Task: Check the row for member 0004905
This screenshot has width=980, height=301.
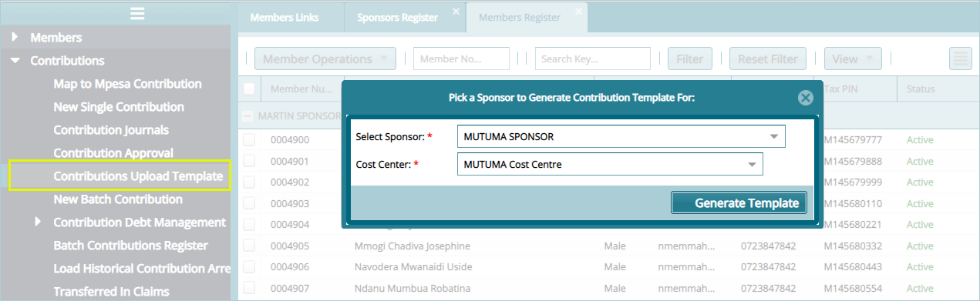Action: (x=249, y=246)
